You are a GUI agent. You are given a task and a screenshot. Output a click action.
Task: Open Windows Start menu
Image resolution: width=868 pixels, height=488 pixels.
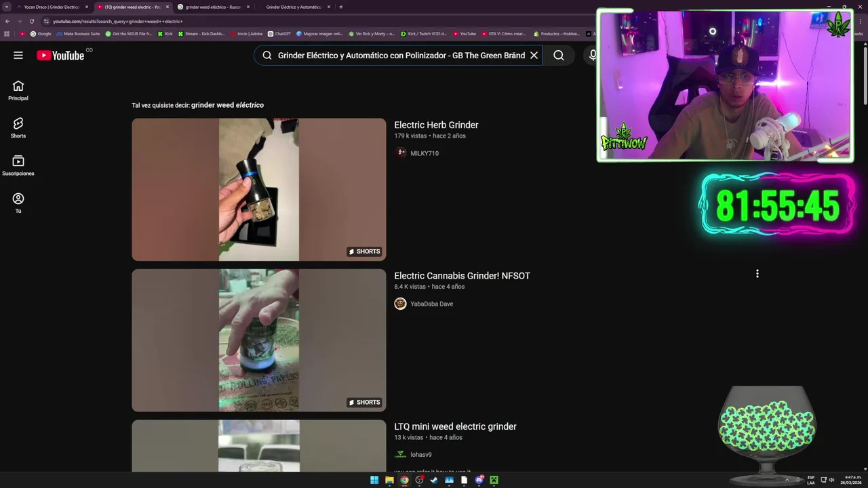click(x=374, y=480)
